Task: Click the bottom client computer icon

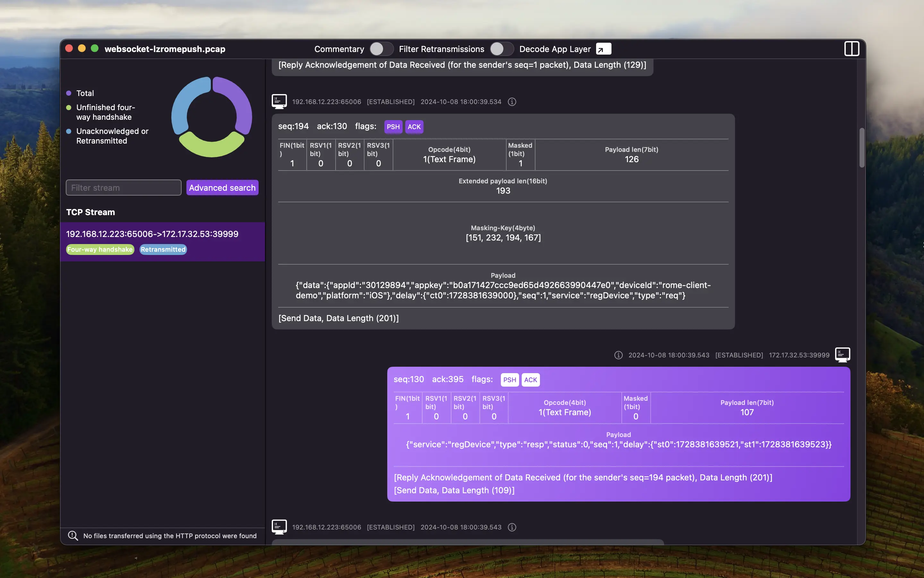Action: coord(279,527)
